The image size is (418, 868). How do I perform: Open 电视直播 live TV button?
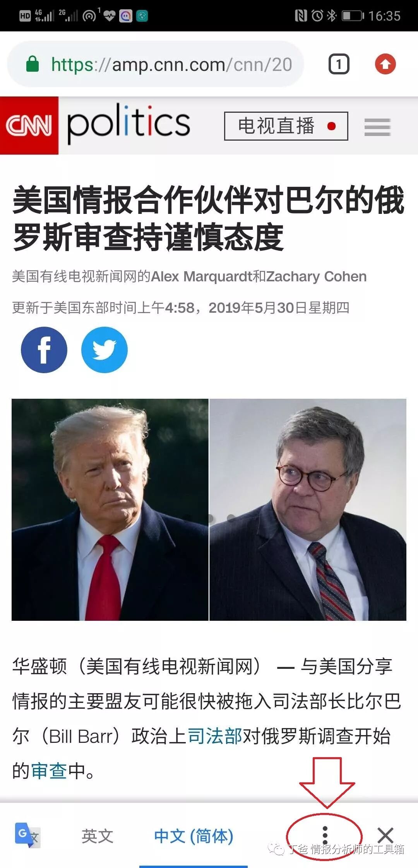(286, 126)
